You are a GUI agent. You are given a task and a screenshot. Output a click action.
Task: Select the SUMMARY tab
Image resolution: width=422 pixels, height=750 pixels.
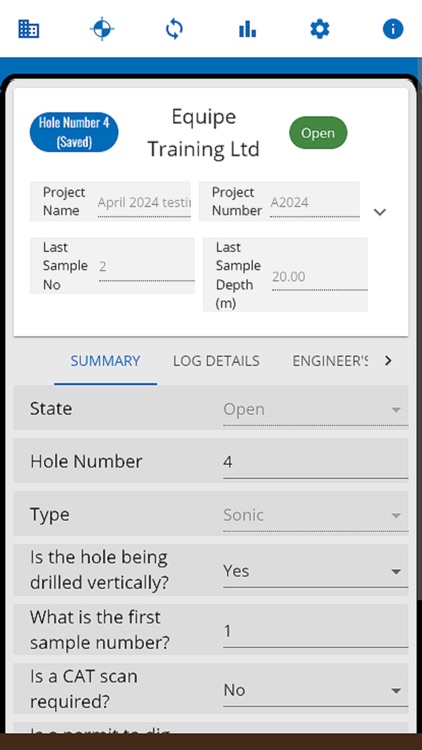tap(105, 361)
